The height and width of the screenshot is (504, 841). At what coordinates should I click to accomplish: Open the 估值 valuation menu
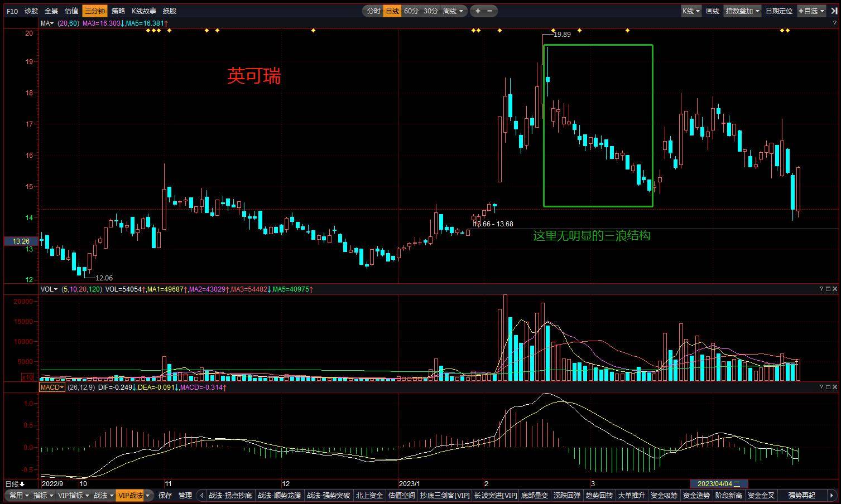coord(71,11)
